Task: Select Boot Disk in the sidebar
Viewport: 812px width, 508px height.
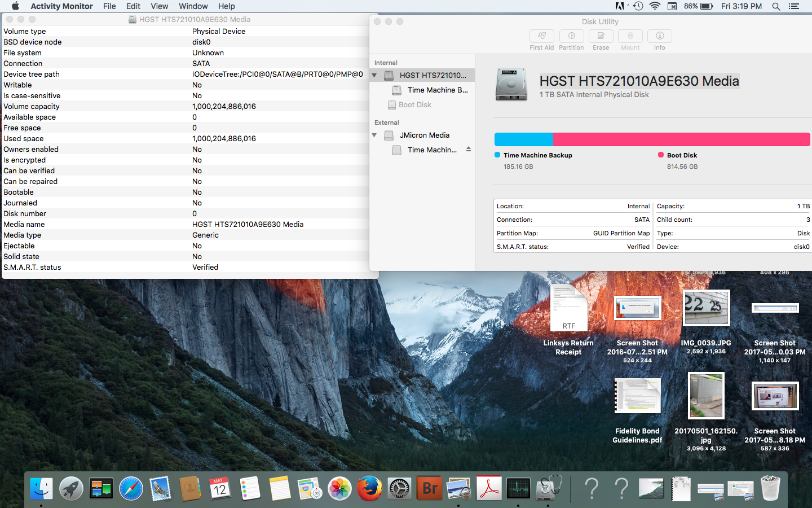Action: click(x=422, y=104)
